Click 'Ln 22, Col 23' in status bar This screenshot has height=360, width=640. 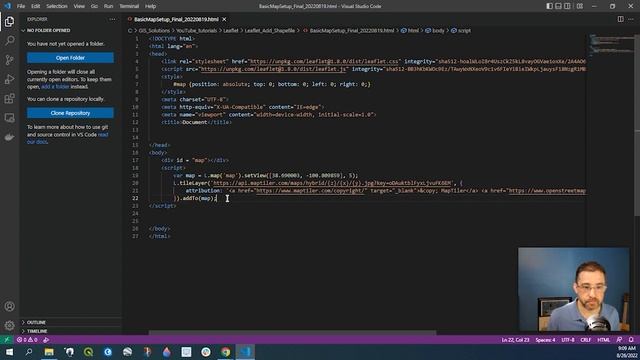515,340
